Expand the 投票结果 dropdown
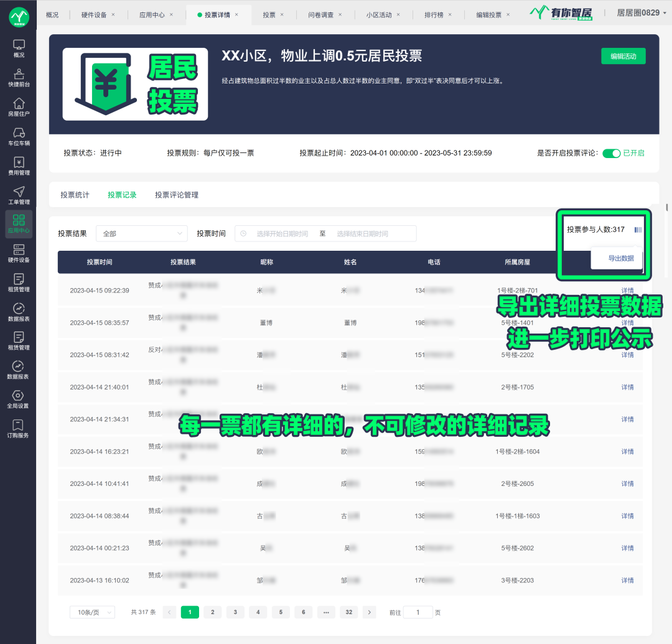 [x=143, y=234]
